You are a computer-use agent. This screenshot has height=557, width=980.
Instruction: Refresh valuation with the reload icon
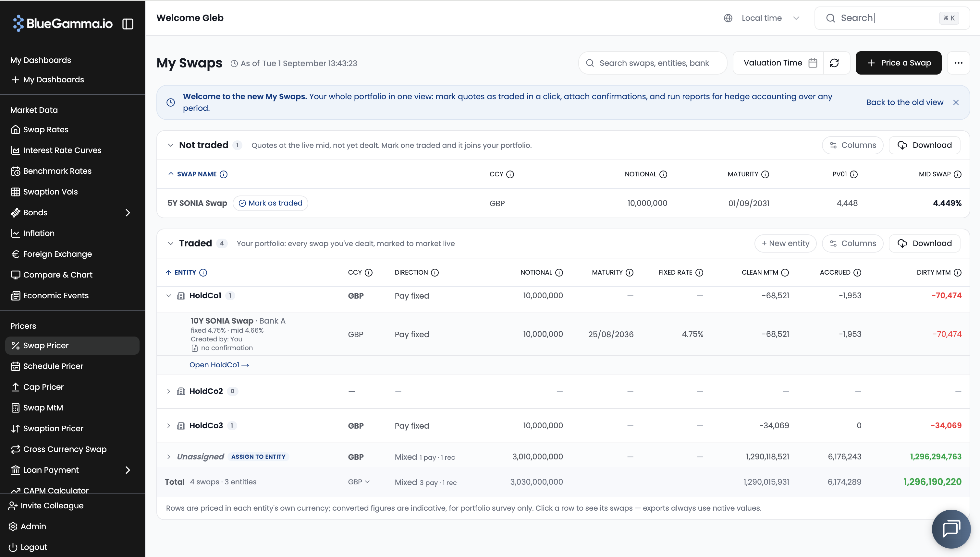835,63
